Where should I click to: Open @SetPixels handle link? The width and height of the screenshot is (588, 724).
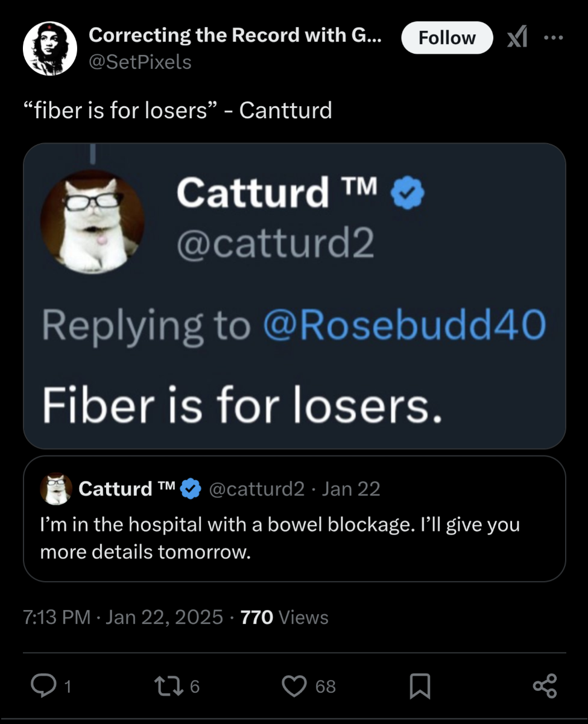click(x=140, y=61)
